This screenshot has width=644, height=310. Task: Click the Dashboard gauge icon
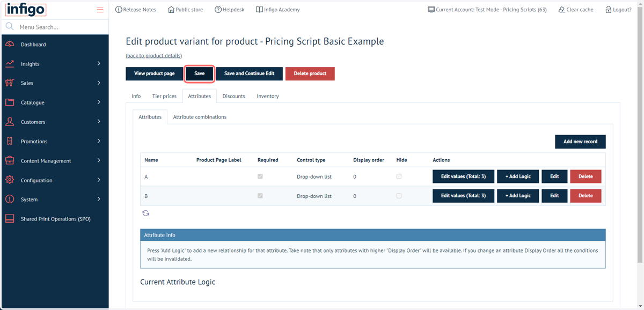pyautogui.click(x=10, y=44)
